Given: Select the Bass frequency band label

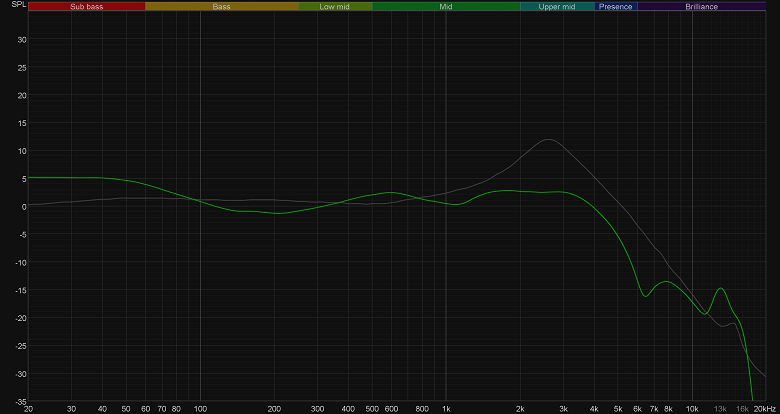Looking at the screenshot, I should (x=221, y=6).
